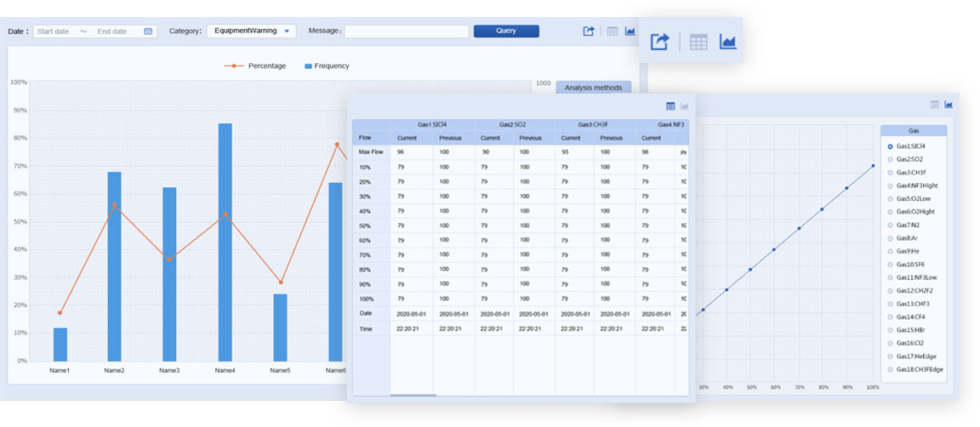Click the large export share icon
This screenshot has width=980, height=427.
coord(660,42)
